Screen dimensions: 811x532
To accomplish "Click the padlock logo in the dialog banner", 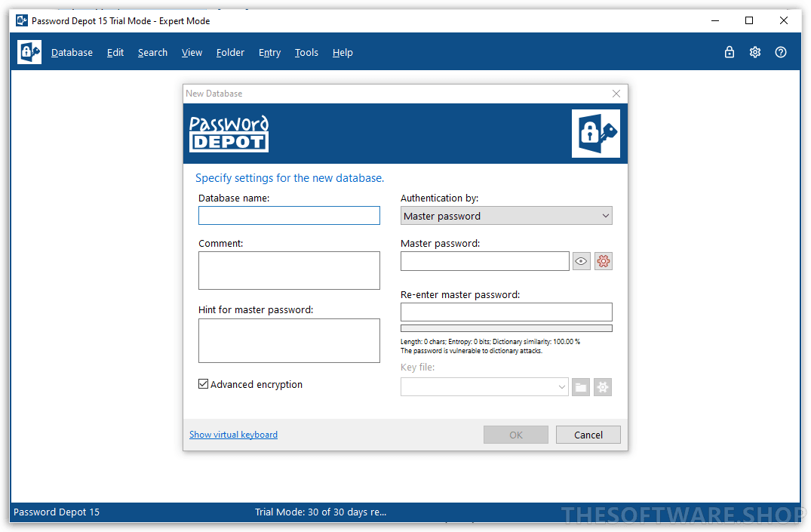I will coord(596,134).
